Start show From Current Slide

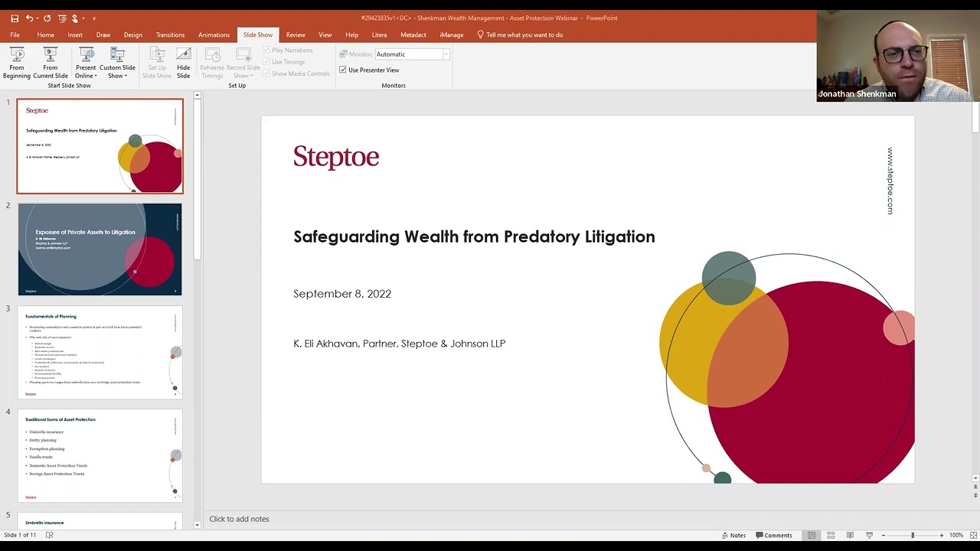tap(51, 63)
